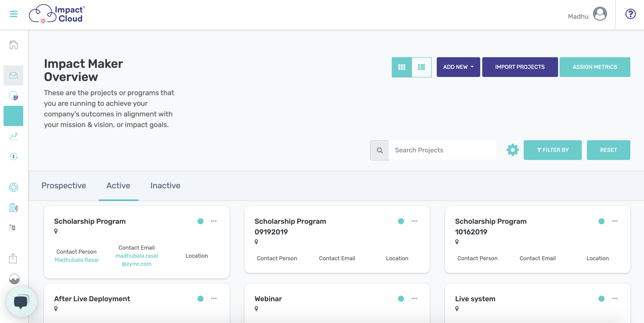Click status dot on Scholarship Program card
Screen dimensions: 644x323
(x=200, y=221)
